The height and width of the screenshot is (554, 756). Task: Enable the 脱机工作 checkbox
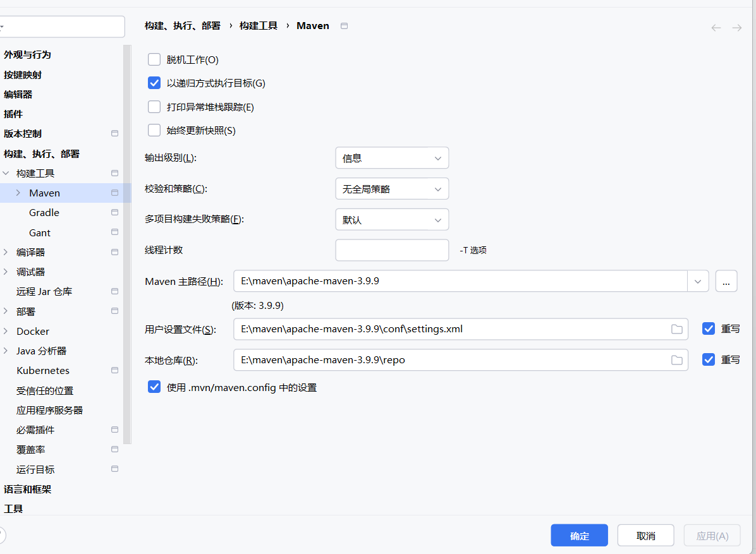pyautogui.click(x=154, y=59)
